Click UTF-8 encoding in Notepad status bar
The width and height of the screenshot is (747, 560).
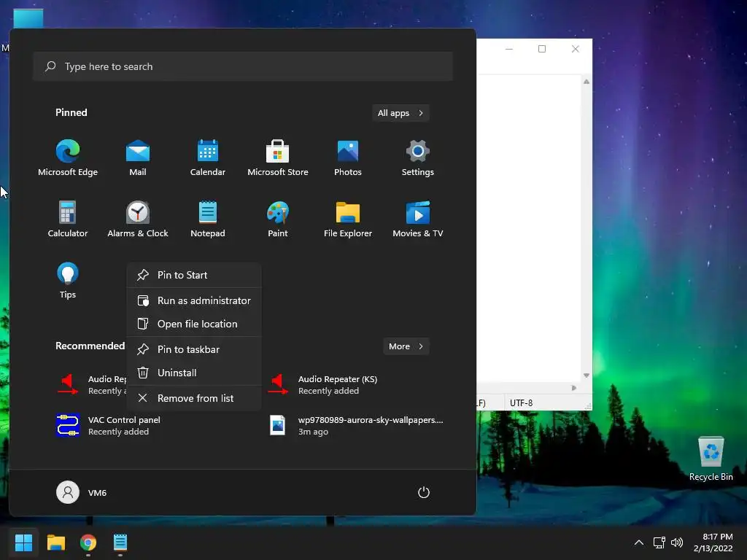[x=521, y=402]
